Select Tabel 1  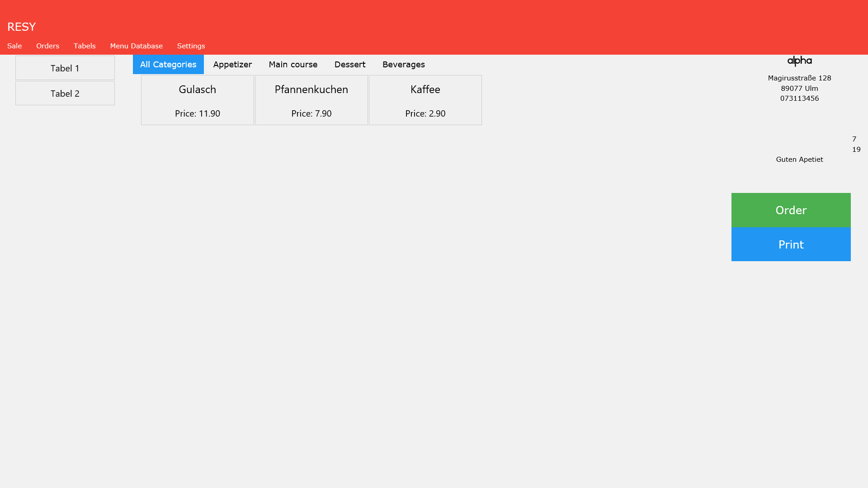point(65,68)
